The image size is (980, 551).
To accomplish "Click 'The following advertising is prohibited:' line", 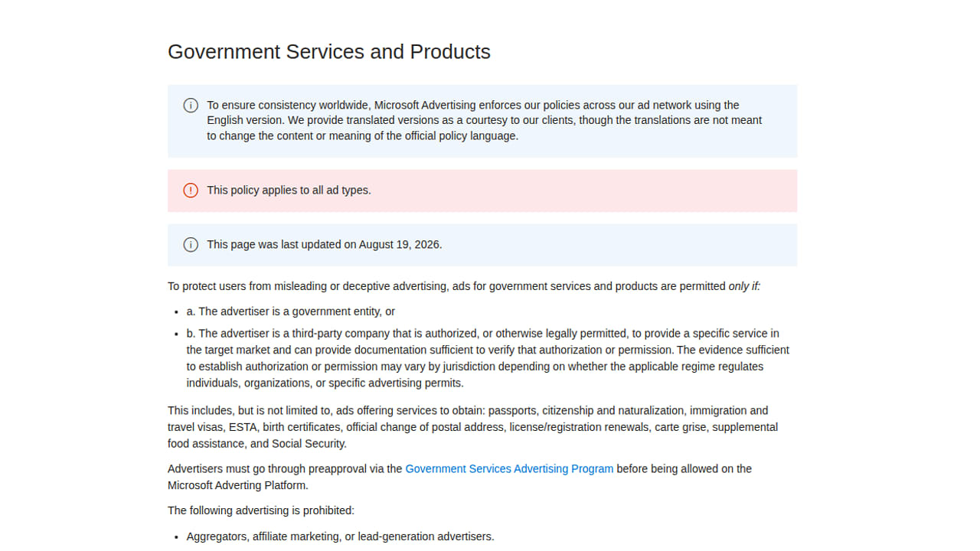I will pyautogui.click(x=261, y=510).
